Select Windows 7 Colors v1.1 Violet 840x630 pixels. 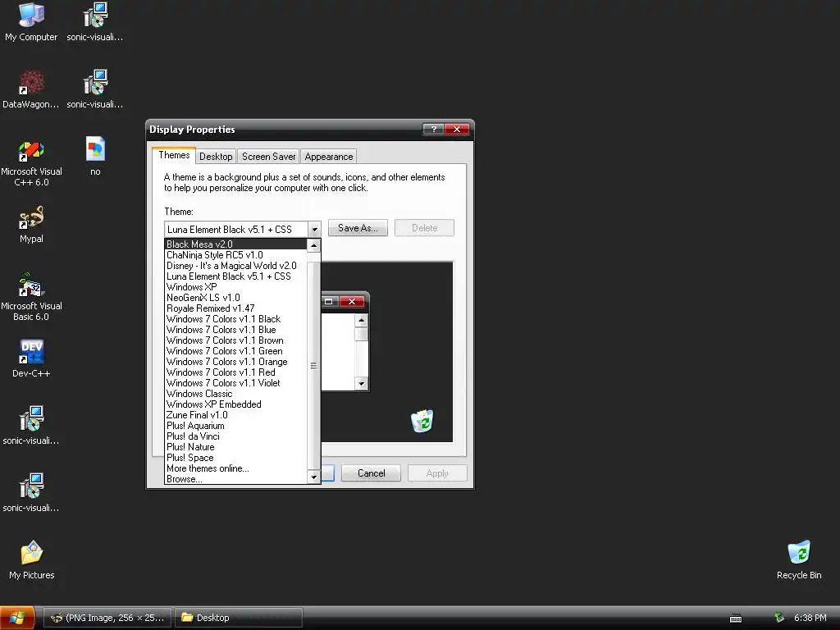[x=235, y=383]
